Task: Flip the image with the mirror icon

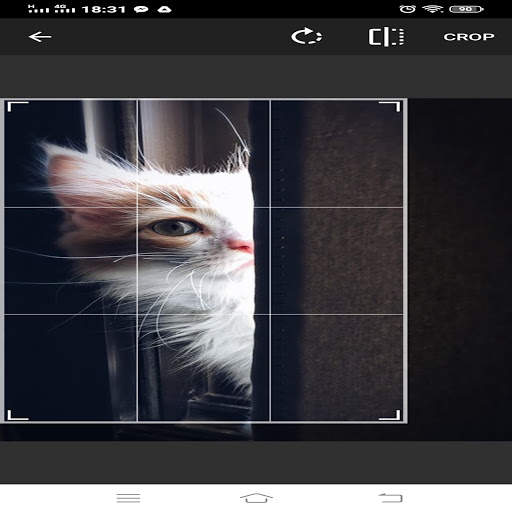Action: [x=386, y=37]
